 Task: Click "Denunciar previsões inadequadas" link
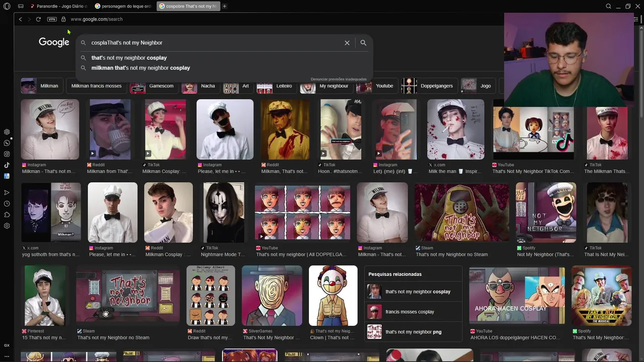(x=339, y=79)
